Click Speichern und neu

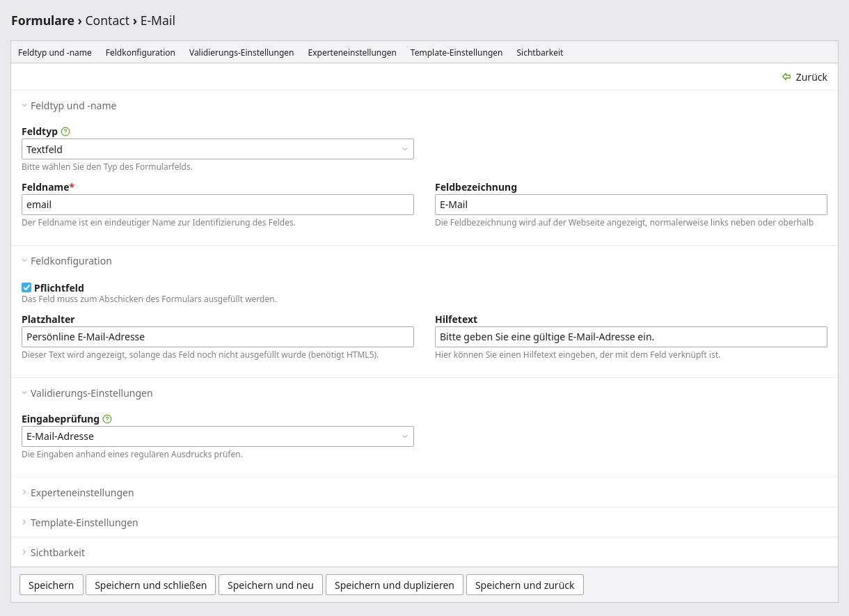point(271,585)
